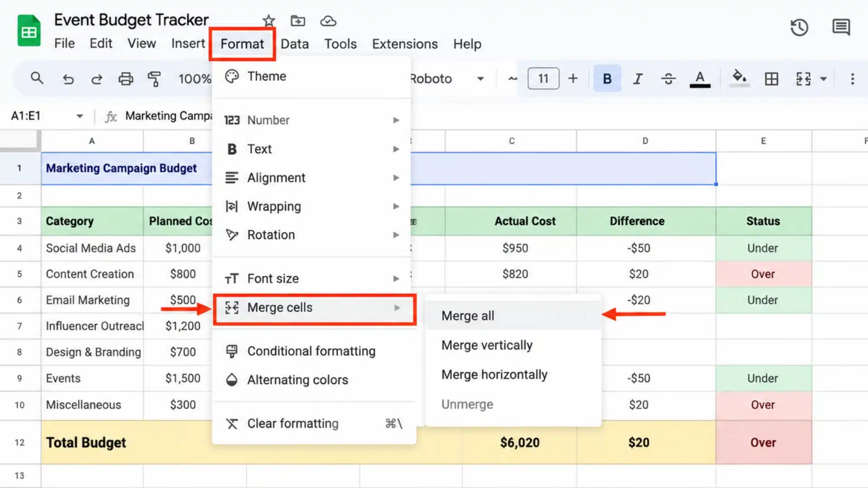This screenshot has height=488, width=868.
Task: Open the Data menu
Action: [295, 44]
